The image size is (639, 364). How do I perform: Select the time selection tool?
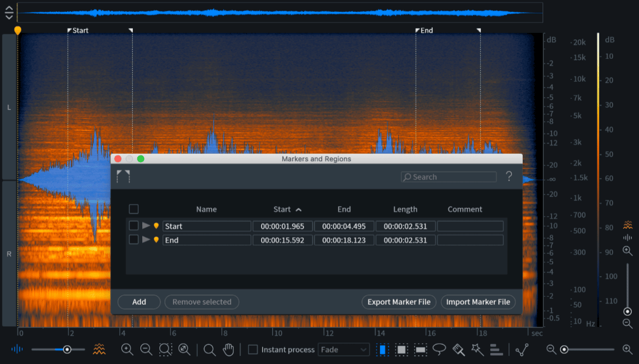382,350
